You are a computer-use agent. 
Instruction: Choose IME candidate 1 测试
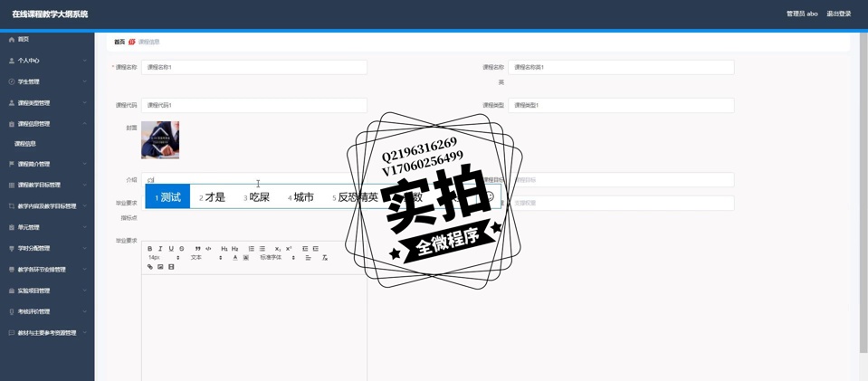tap(168, 197)
